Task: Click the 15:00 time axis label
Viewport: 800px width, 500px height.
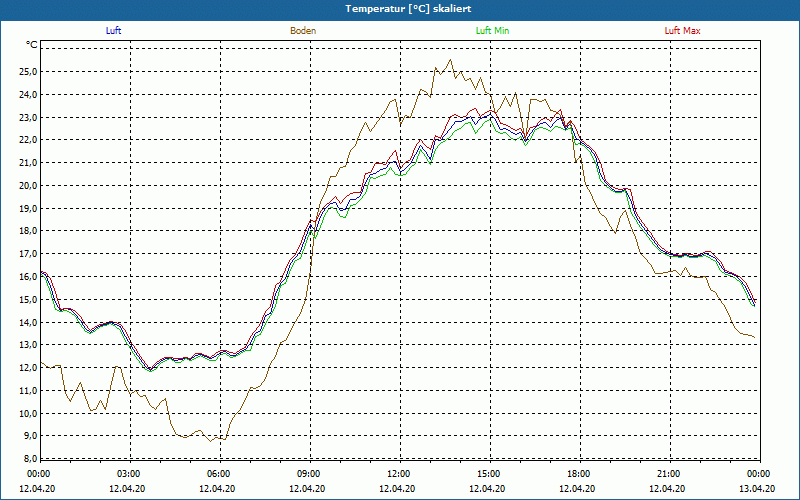Action: point(490,474)
